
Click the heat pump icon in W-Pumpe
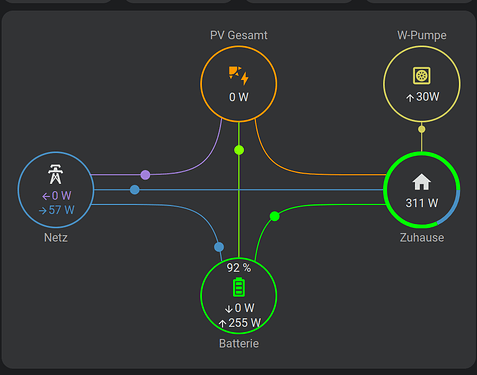click(422, 76)
